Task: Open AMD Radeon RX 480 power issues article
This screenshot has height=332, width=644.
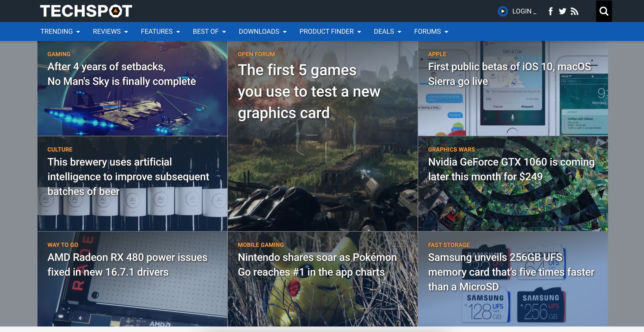Action: 127,265
